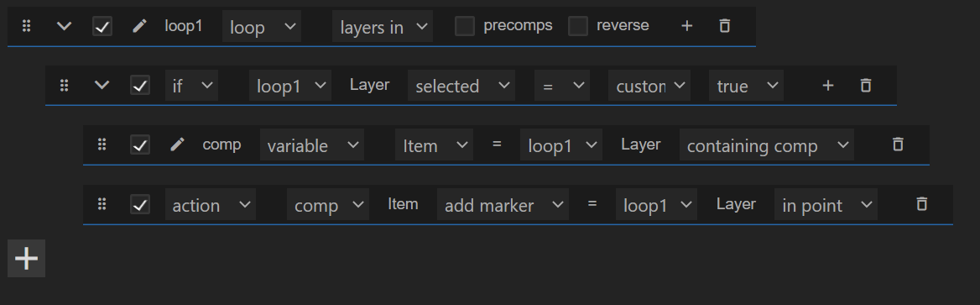Open the loop1 dropdown in action row

656,205
